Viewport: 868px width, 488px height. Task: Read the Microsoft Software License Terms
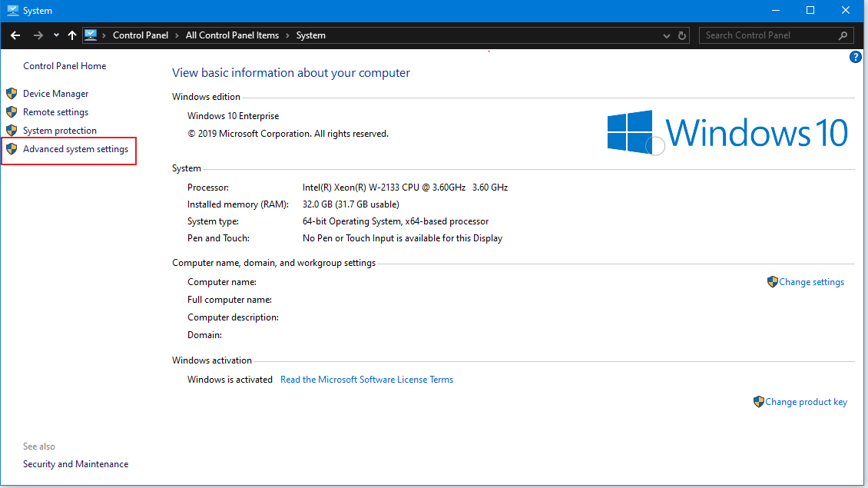pos(366,380)
